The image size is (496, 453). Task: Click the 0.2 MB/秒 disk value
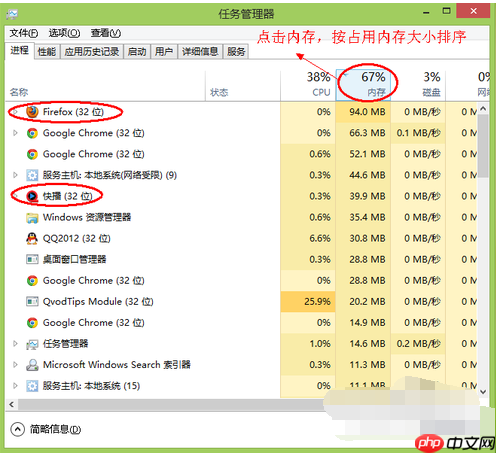[x=419, y=344]
